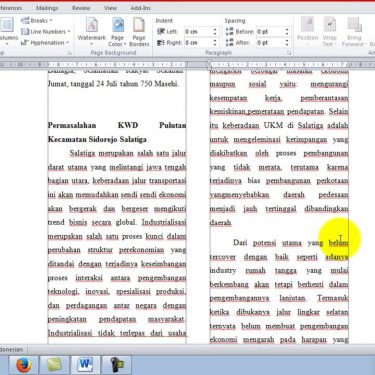Open the Page Setup dialog launcher
Screen dimensions: 375x375
point(69,53)
